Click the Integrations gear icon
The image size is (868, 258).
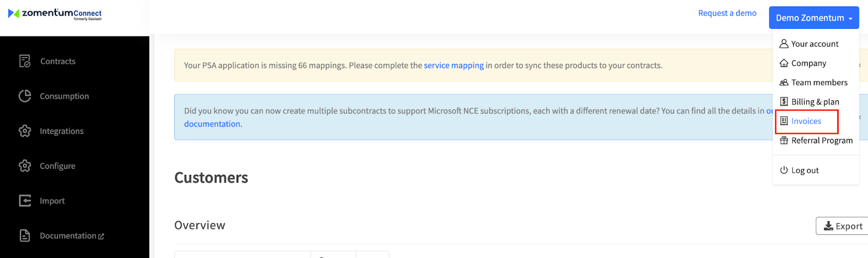[x=25, y=131]
